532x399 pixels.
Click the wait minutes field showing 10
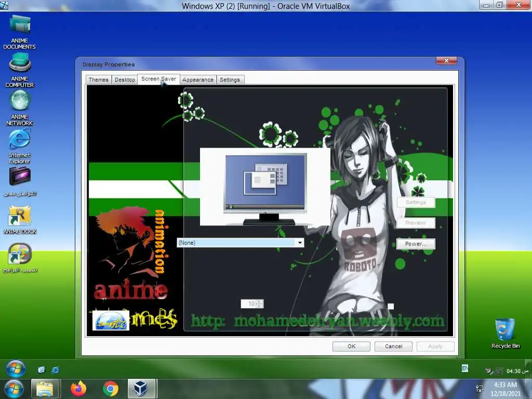point(248,303)
